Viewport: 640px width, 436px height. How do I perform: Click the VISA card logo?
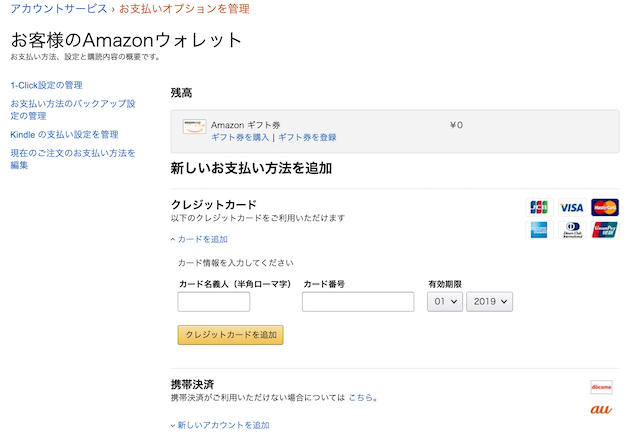click(571, 208)
